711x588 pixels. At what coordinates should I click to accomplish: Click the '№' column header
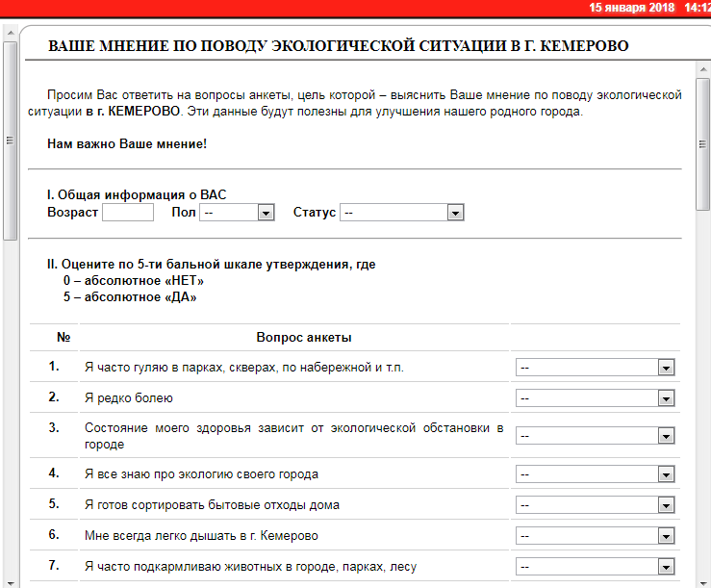coord(63,338)
